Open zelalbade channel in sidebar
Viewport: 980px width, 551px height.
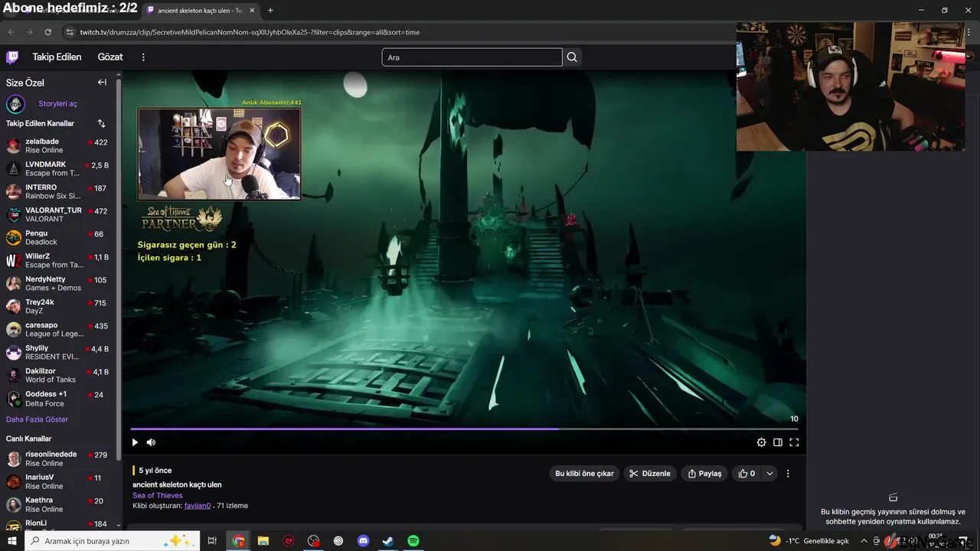click(x=58, y=145)
